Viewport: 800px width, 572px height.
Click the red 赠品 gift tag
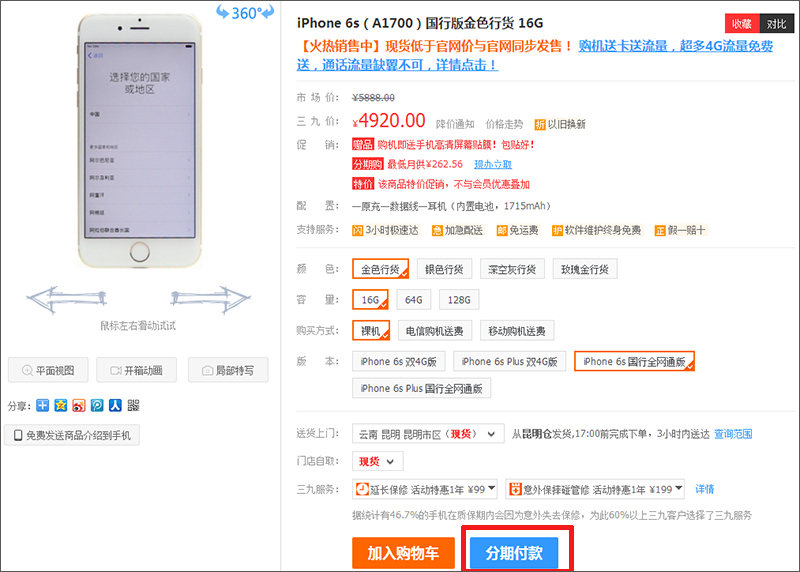363,144
